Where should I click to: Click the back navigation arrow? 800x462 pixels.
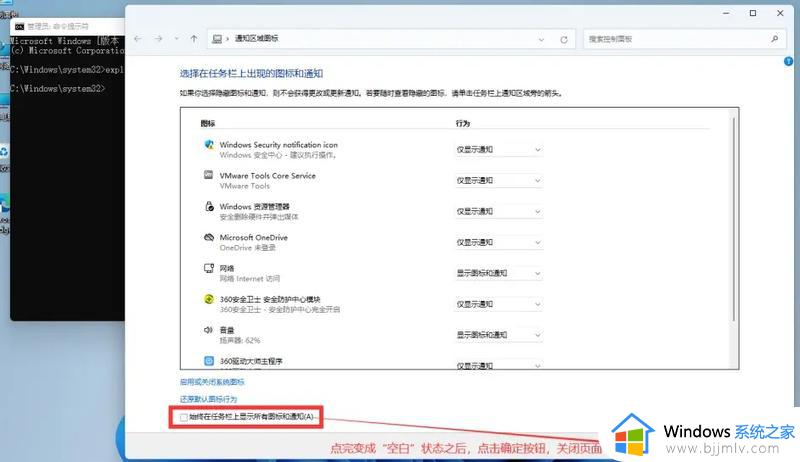click(138, 39)
